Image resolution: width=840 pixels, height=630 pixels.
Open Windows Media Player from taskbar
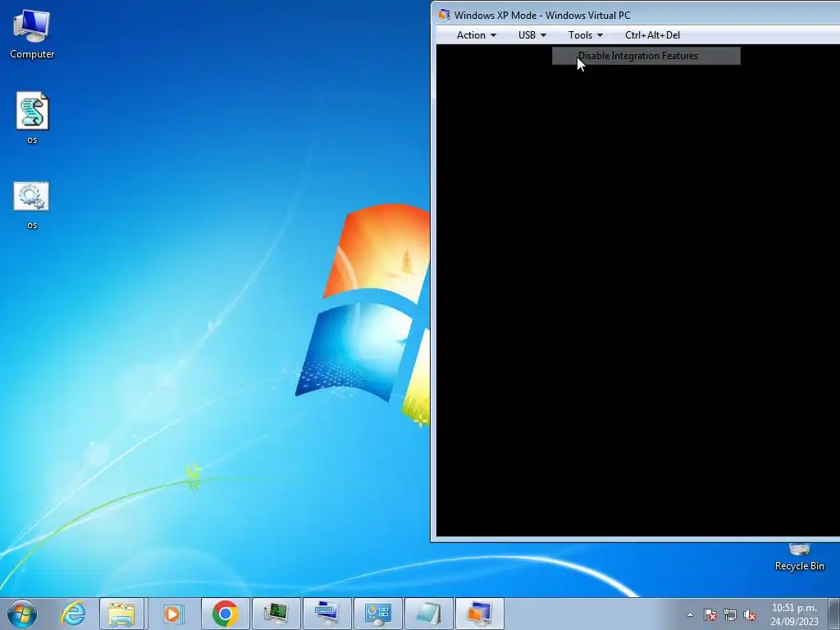[172, 614]
